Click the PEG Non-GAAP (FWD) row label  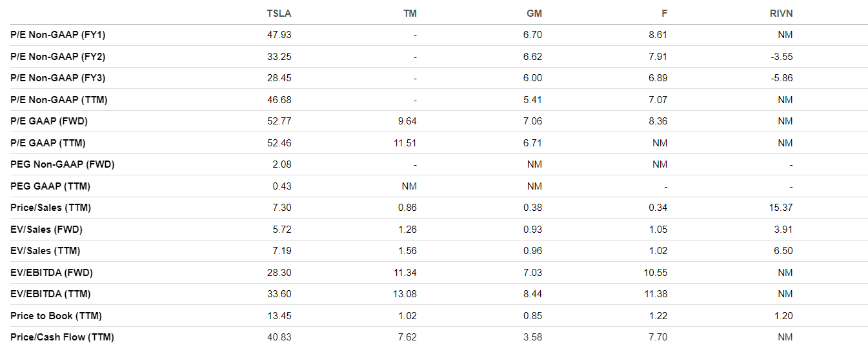point(62,164)
